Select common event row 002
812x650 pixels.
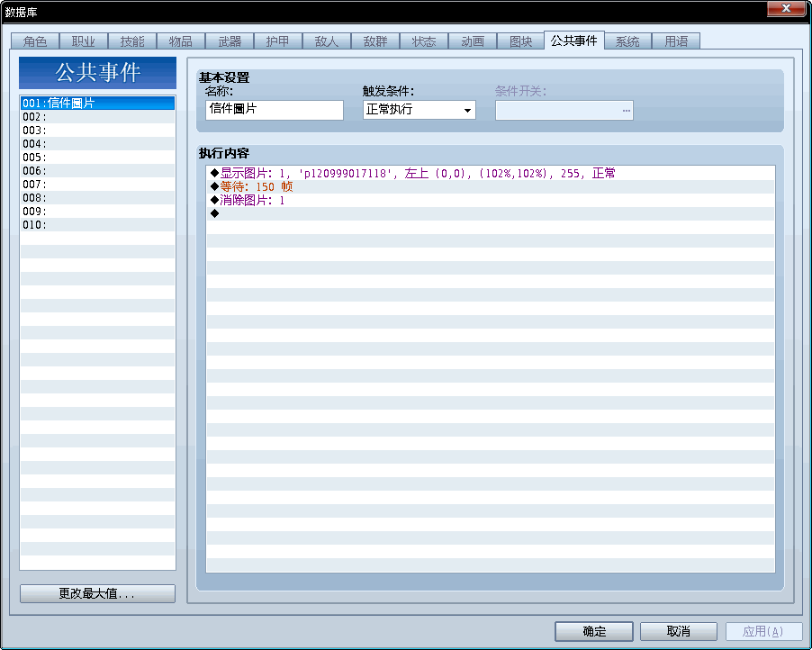point(97,116)
